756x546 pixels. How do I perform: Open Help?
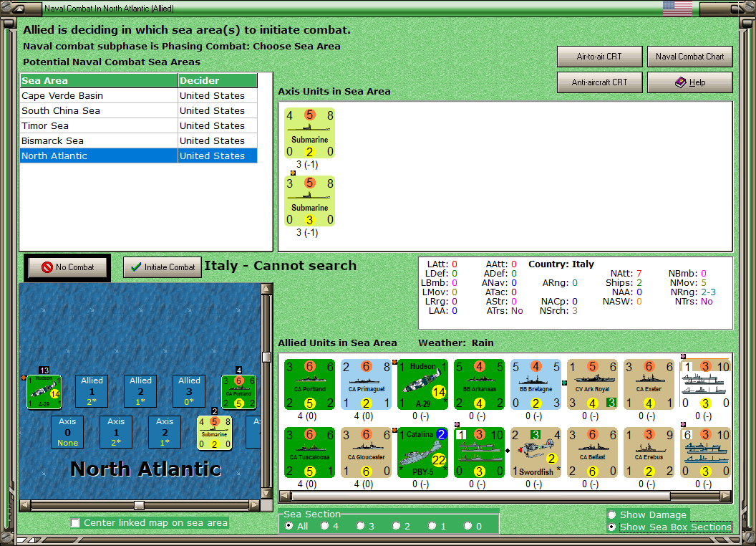click(x=689, y=82)
